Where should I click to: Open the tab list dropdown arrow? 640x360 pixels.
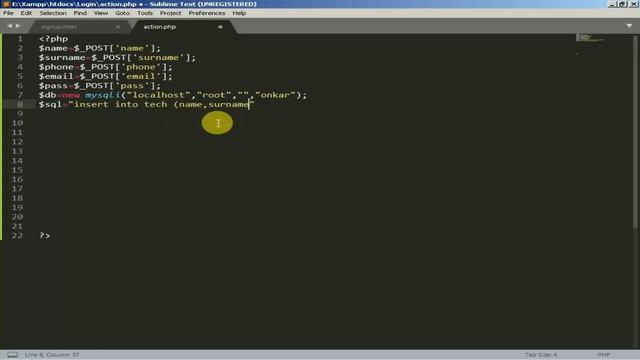click(x=629, y=26)
